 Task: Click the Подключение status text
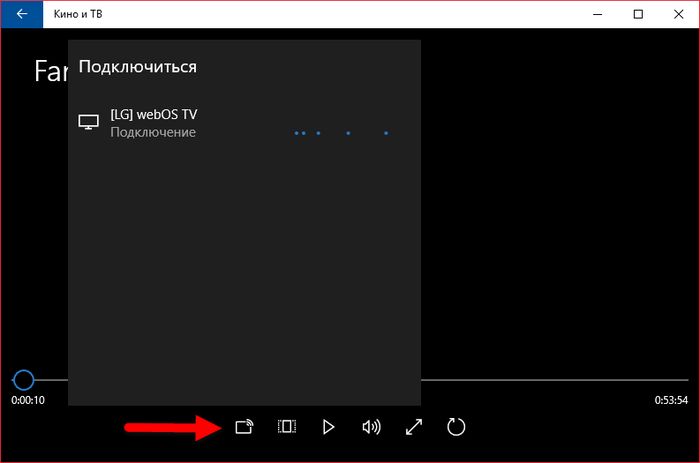(x=153, y=132)
